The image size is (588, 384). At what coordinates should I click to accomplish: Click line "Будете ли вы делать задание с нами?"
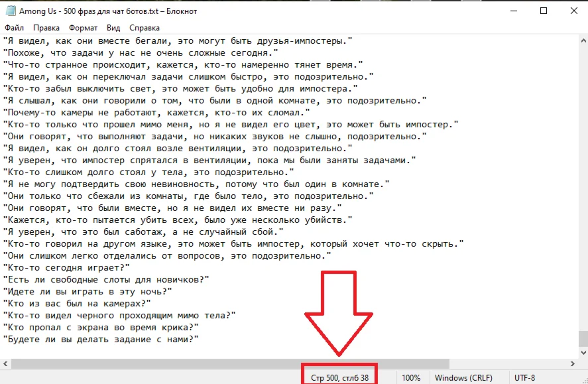101,340
